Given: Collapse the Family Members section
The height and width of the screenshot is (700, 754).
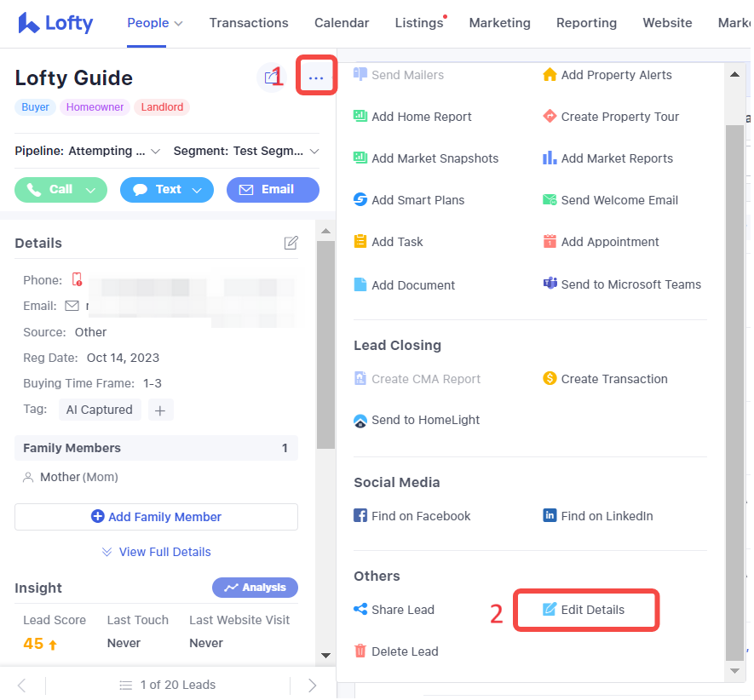Looking at the screenshot, I should 156,448.
